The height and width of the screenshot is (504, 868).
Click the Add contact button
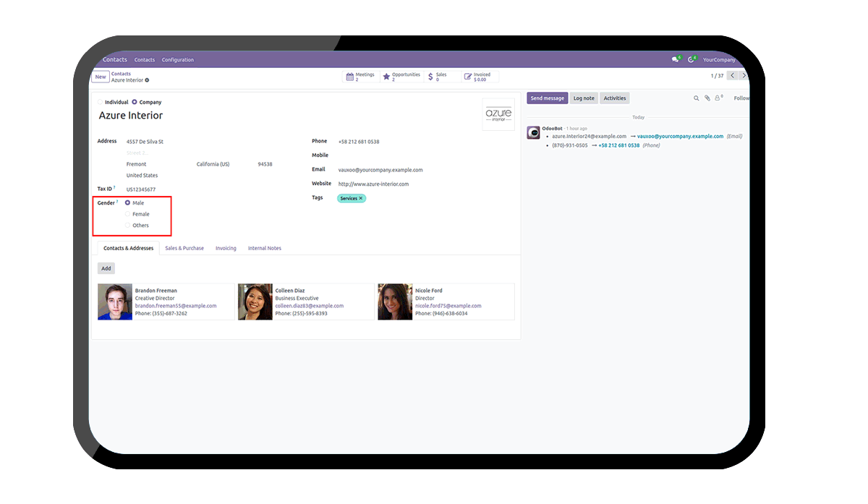(x=106, y=268)
